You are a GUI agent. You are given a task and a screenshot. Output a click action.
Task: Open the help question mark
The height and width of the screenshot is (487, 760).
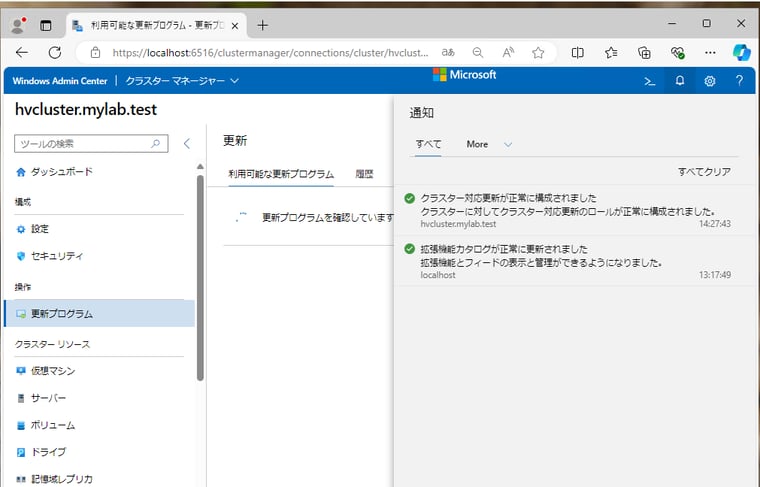tap(739, 81)
